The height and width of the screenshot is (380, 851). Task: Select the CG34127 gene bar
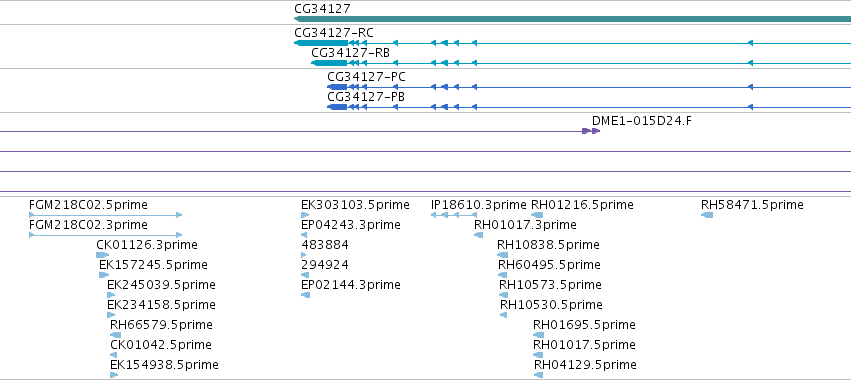572,19
